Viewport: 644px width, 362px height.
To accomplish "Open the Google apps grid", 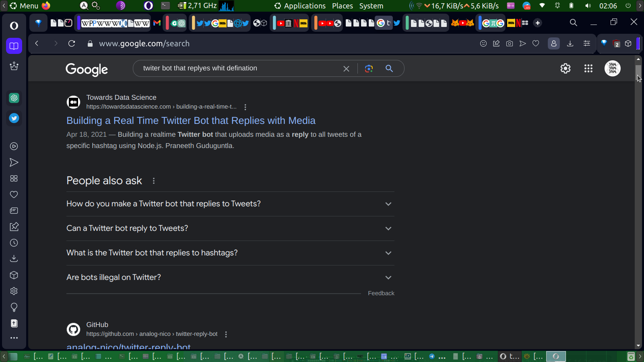I will [588, 68].
